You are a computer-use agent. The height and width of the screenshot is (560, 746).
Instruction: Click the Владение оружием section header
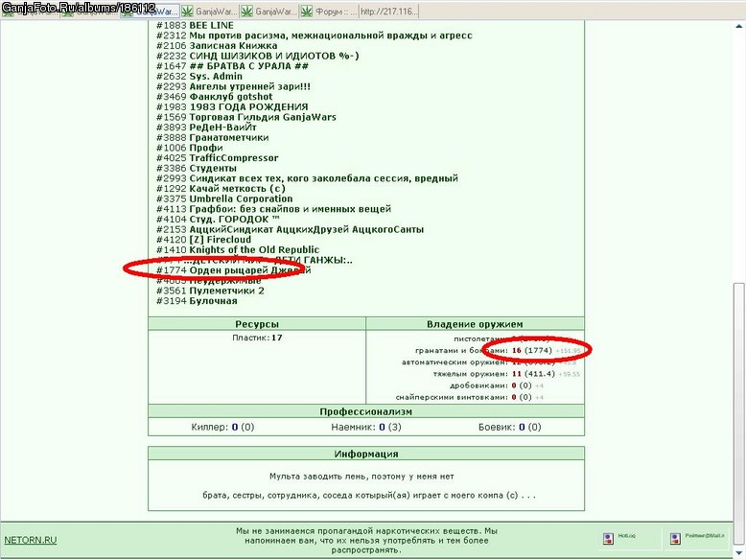tap(475, 324)
